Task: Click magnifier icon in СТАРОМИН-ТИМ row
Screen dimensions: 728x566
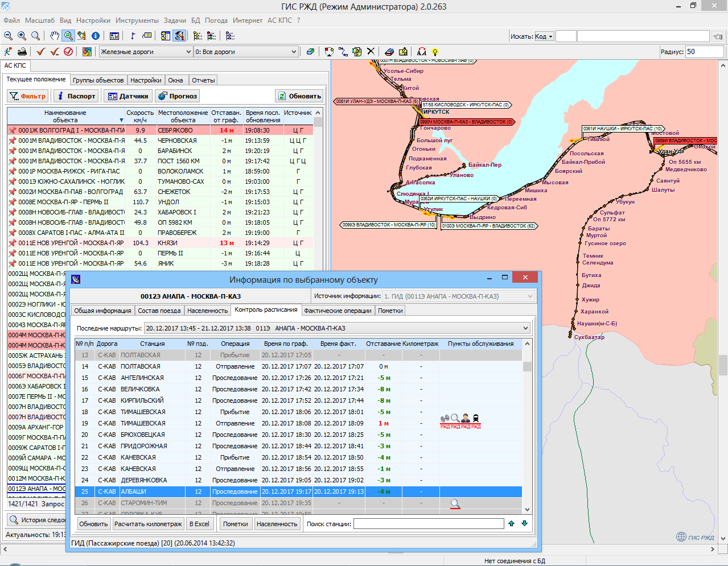Action: point(455,503)
